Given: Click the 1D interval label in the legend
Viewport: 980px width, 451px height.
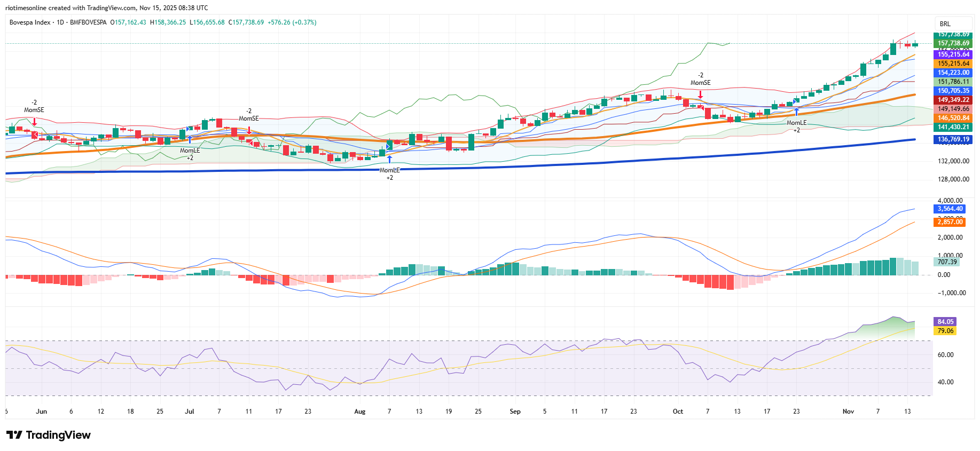Looking at the screenshot, I should (60, 22).
